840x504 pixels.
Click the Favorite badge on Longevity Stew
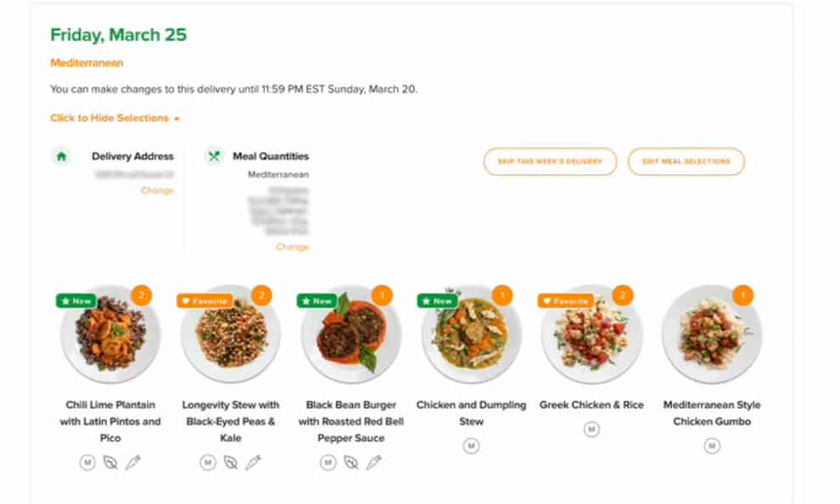(204, 301)
